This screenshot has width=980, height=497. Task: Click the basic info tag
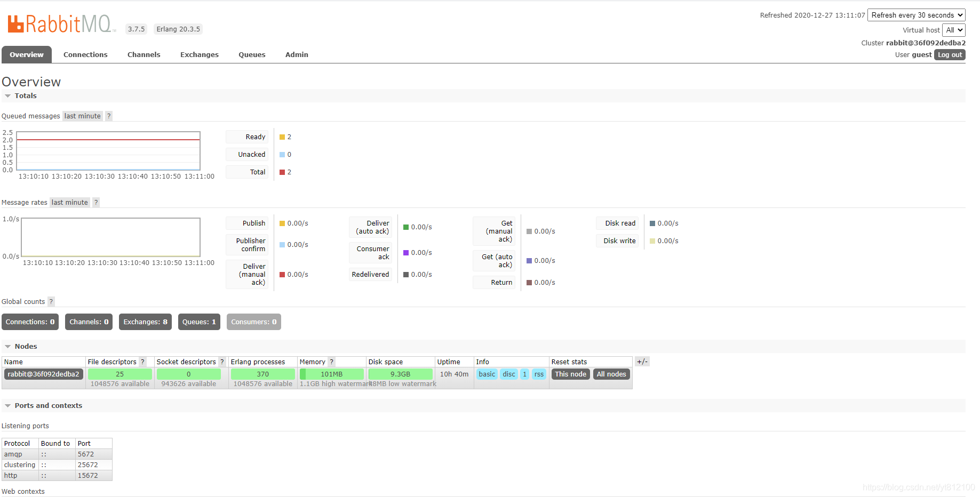pos(487,374)
